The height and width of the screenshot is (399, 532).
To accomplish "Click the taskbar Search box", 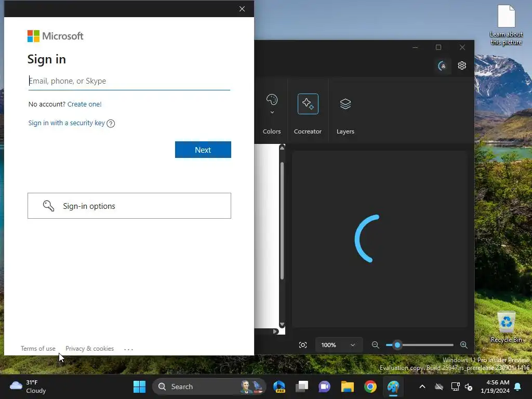I will coord(209,387).
